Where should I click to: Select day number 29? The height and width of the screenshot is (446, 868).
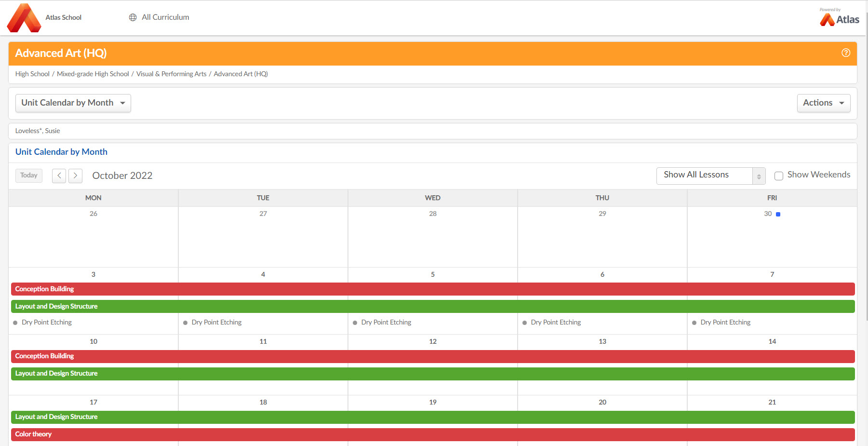pos(602,214)
